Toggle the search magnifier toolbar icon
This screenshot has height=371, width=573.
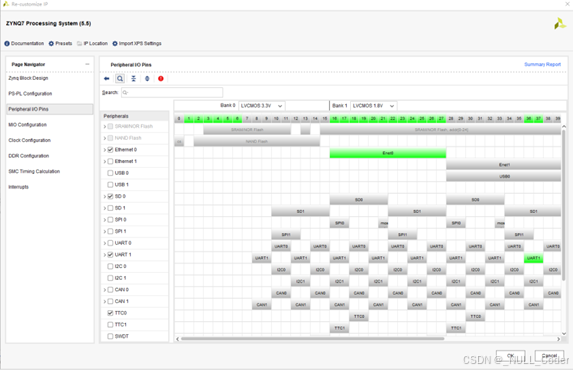pos(120,79)
